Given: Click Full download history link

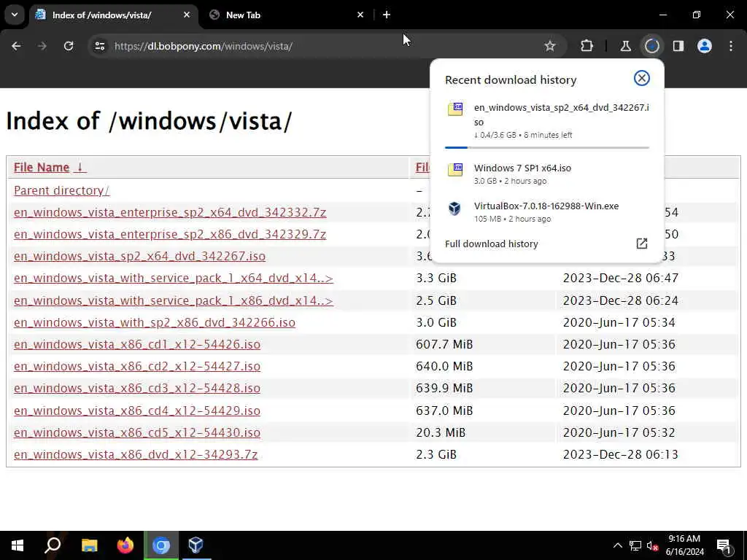Looking at the screenshot, I should (x=491, y=244).
